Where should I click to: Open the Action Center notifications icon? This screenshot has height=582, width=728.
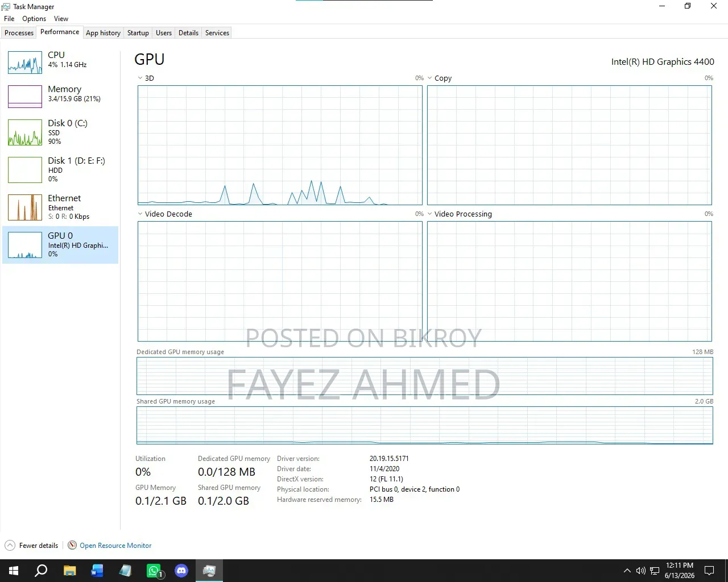point(709,571)
